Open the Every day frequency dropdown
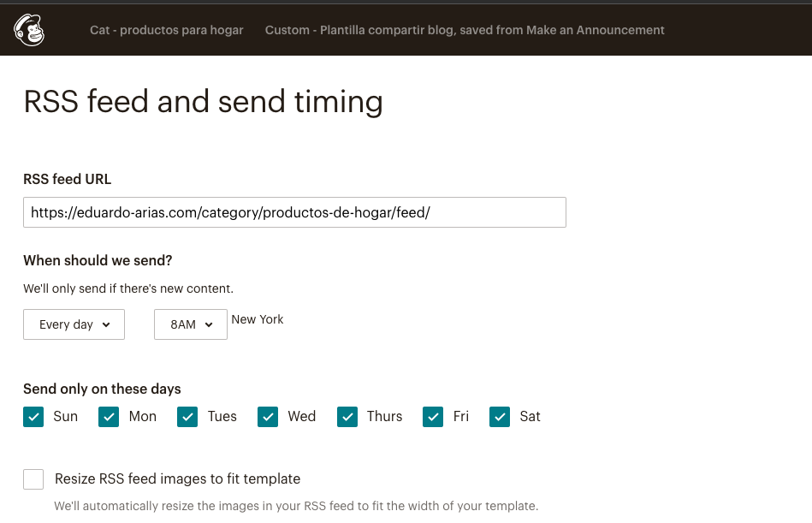 (x=74, y=324)
